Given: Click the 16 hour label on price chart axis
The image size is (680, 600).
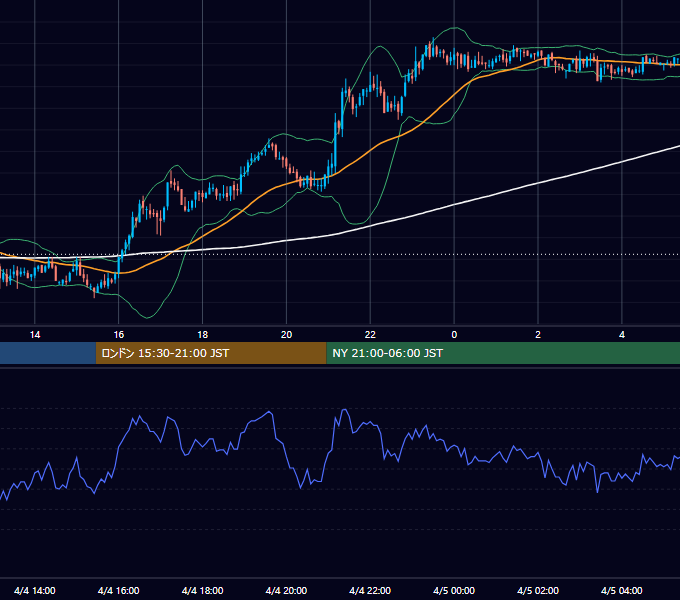Looking at the screenshot, I should coord(118,335).
